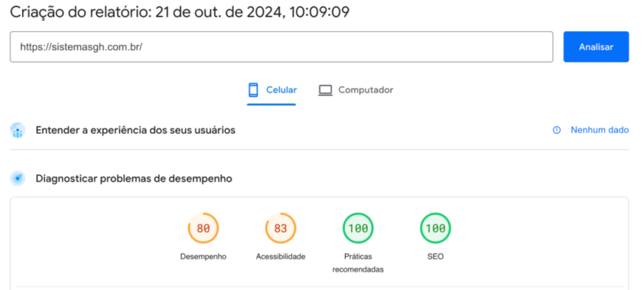The image size is (644, 290).
Task: Open the Nenhum dado link
Action: (x=599, y=130)
